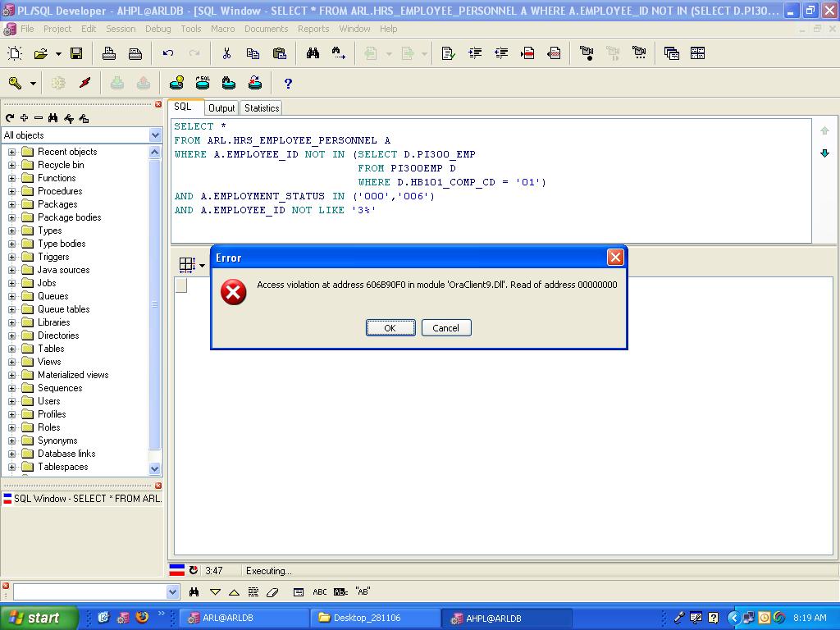Expand the Tables folder in object browser

(12, 349)
